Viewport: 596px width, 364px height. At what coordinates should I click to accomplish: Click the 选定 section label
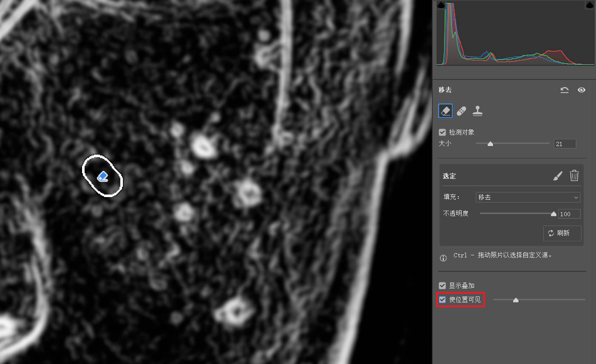(449, 176)
